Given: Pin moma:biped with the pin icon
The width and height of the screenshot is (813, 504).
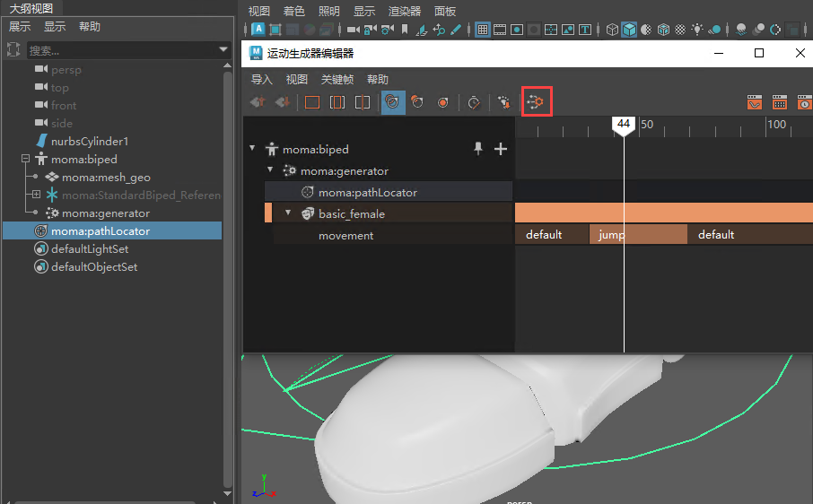Looking at the screenshot, I should coord(478,149).
